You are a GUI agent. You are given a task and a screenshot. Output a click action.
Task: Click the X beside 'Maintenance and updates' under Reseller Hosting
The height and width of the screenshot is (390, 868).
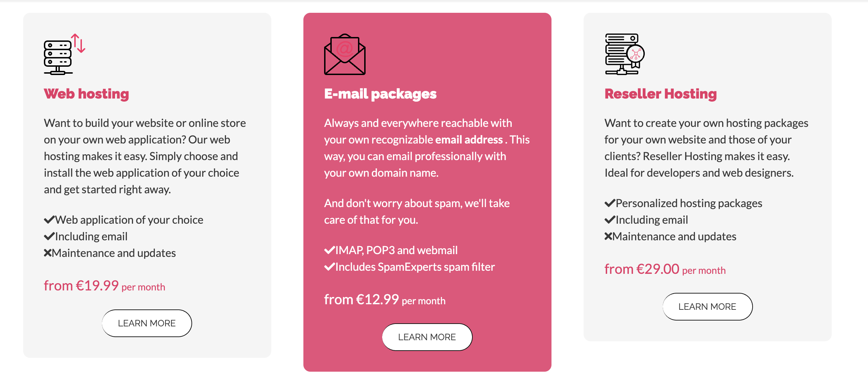point(609,236)
